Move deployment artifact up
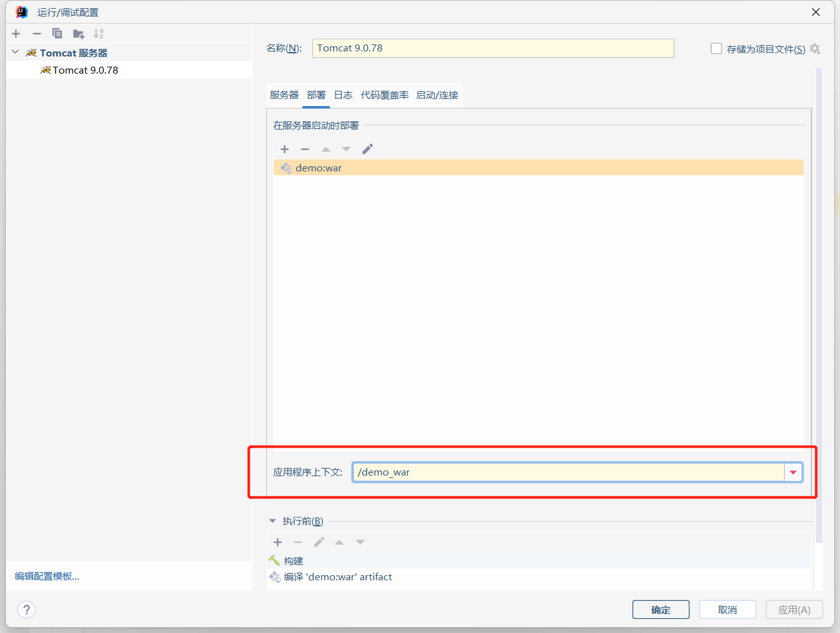 (326, 149)
